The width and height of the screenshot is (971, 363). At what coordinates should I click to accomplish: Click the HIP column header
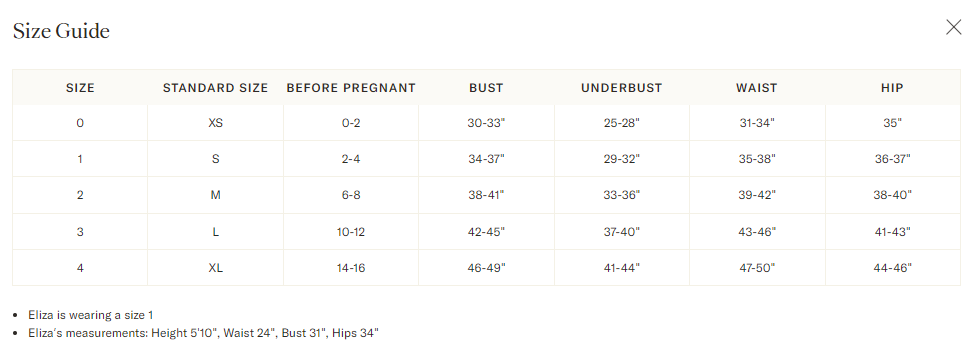pos(892,88)
